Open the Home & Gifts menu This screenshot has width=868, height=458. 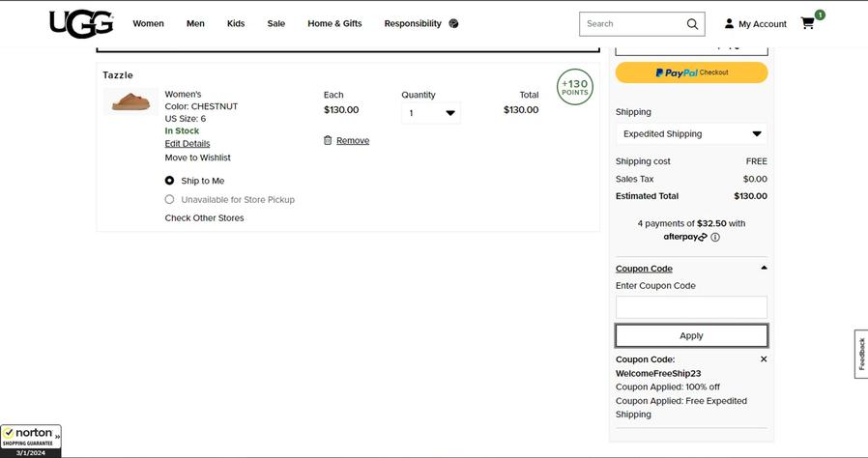tap(334, 23)
